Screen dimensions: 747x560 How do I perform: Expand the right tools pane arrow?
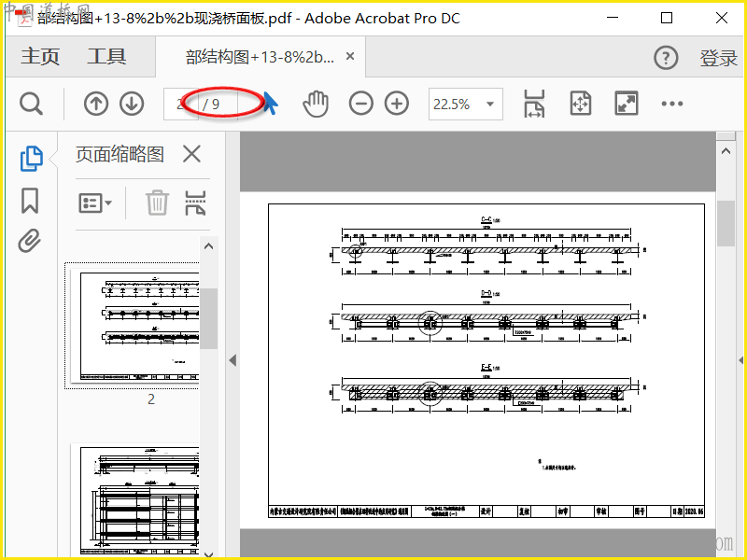point(741,360)
